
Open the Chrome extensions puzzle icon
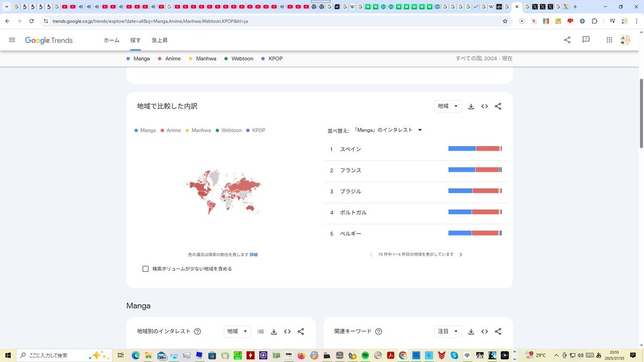click(595, 21)
